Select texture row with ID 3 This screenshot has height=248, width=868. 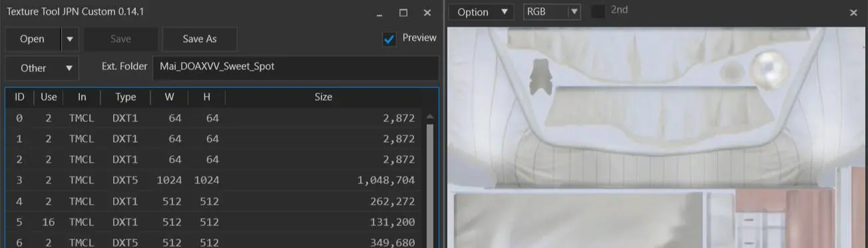(214, 180)
